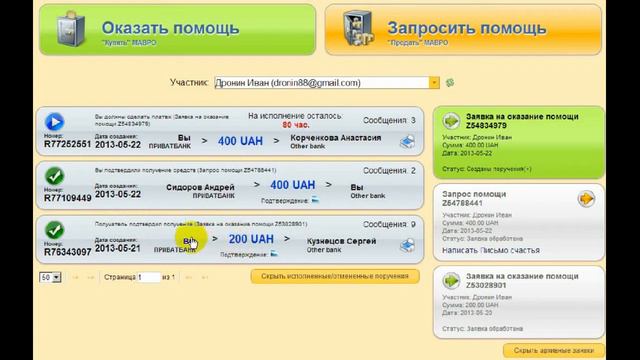This screenshot has height=360, width=640.
Task: Go to the next page arrow
Action: tap(189, 278)
